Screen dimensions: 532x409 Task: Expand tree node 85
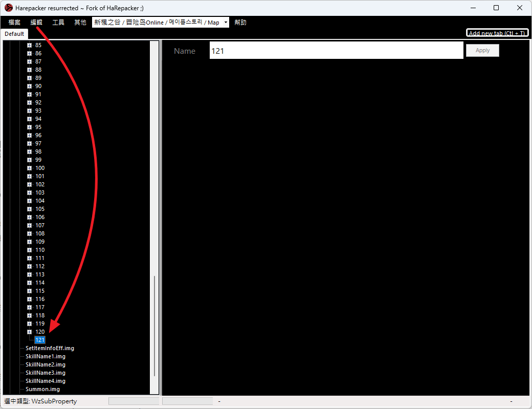pyautogui.click(x=30, y=45)
